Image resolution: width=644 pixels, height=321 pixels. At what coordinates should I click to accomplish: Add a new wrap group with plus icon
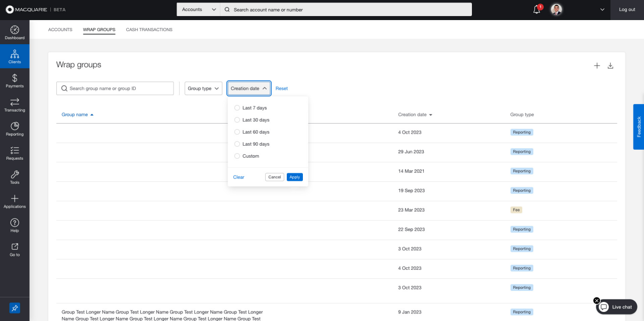coord(597,66)
